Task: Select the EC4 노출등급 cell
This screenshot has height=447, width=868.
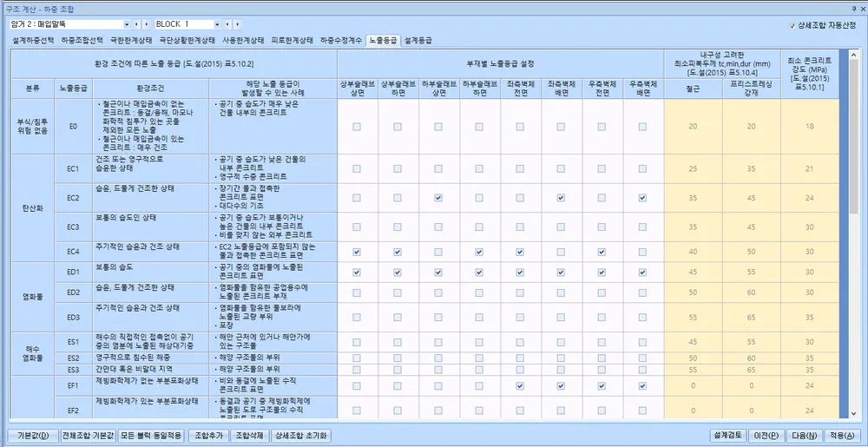Action: coord(74,253)
